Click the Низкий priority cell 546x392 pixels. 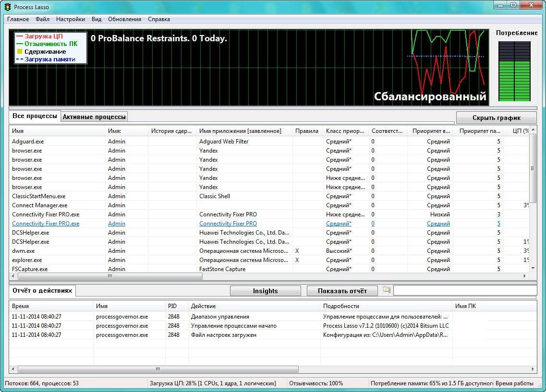coord(440,214)
